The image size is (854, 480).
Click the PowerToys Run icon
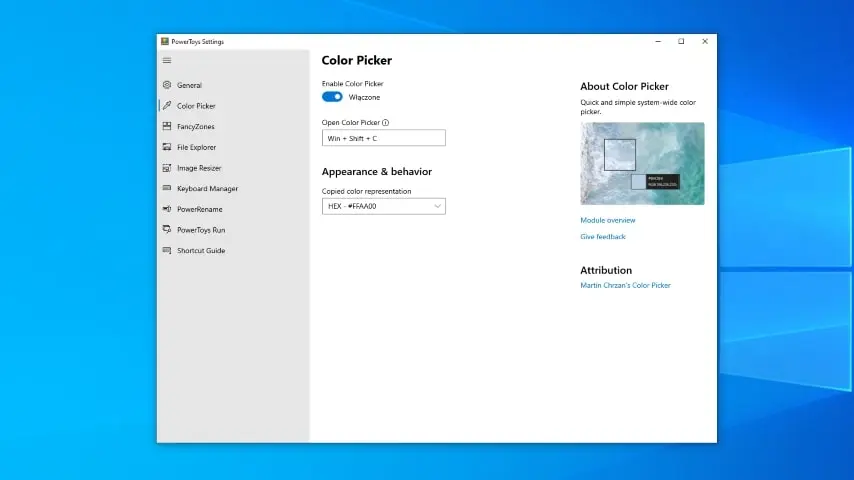[x=167, y=230]
